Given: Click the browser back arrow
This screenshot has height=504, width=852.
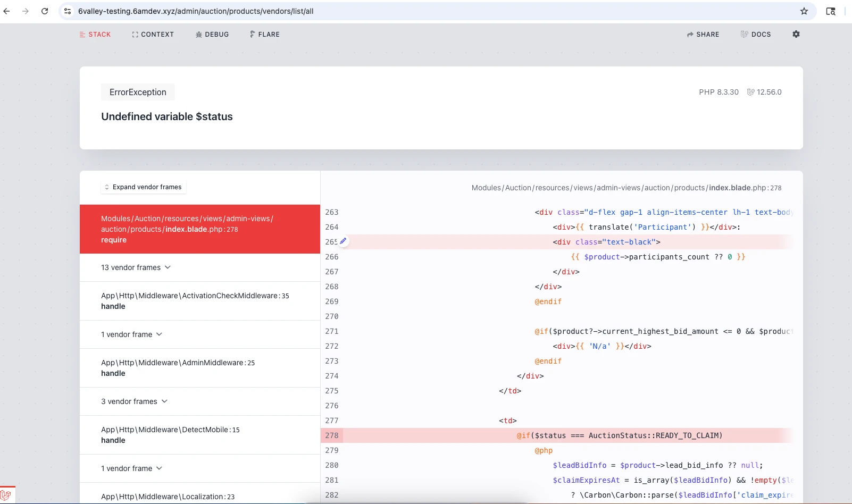Looking at the screenshot, I should pyautogui.click(x=6, y=11).
